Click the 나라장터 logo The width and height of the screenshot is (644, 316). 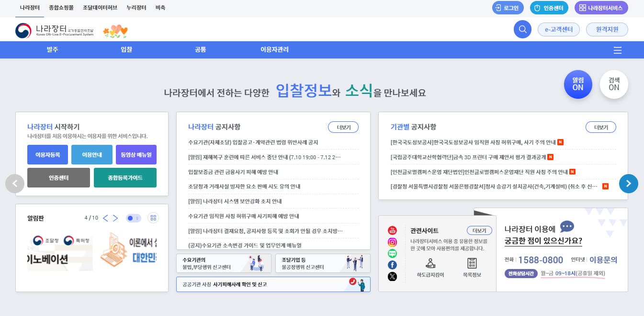pyautogui.click(x=55, y=30)
